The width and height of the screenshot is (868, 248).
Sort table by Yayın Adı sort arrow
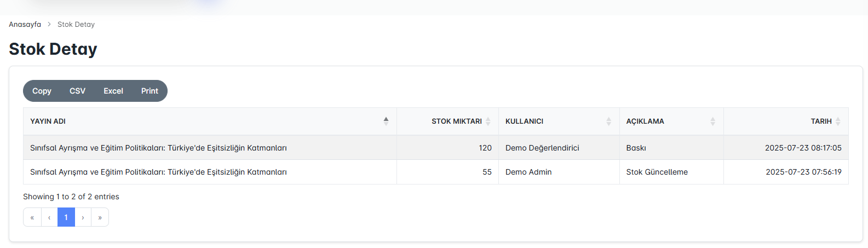point(386,121)
